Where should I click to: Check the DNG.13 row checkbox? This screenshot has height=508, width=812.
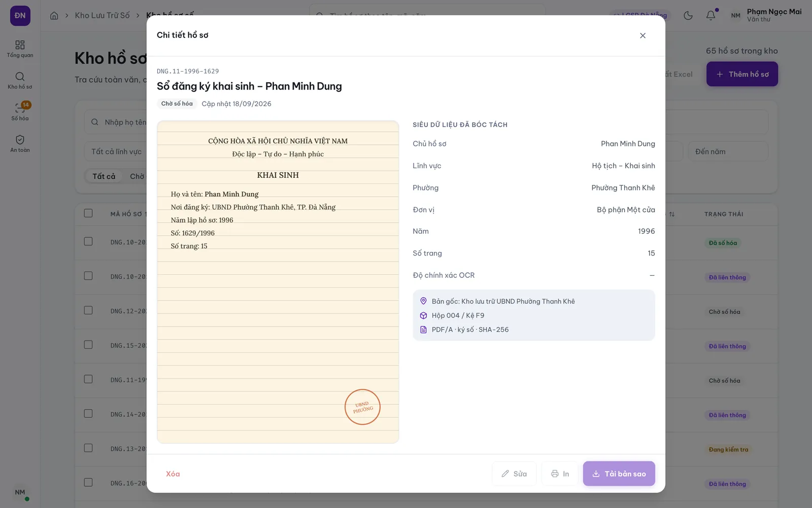[88, 448]
